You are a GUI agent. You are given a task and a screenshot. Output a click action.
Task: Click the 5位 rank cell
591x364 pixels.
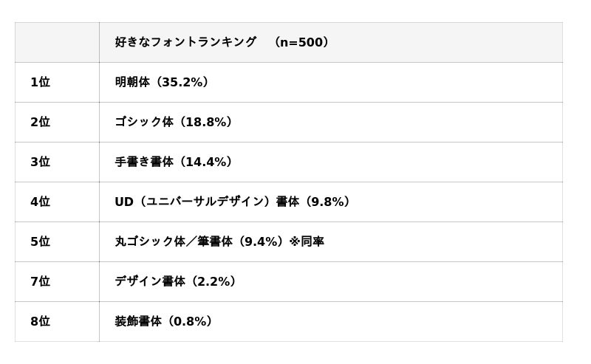(40, 241)
